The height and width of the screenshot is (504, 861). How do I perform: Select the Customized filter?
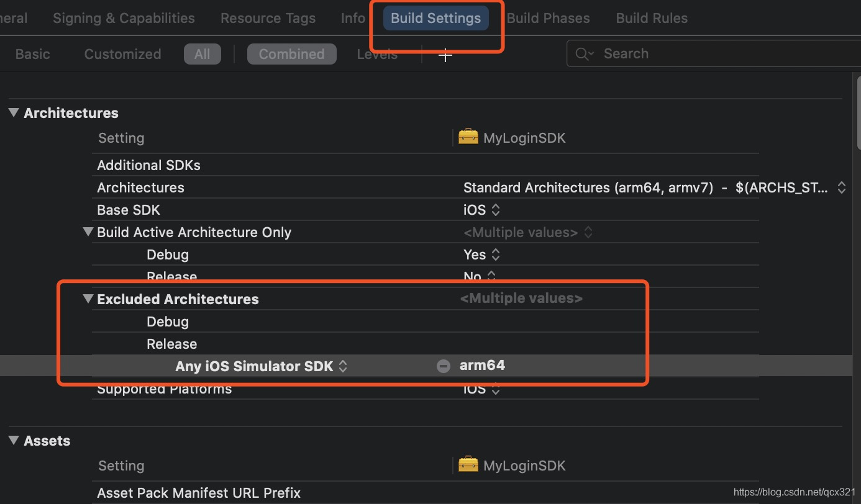(122, 54)
